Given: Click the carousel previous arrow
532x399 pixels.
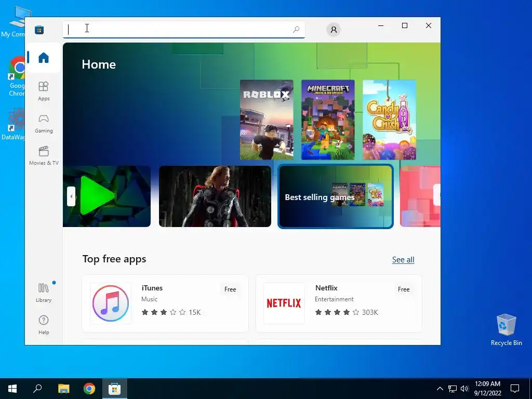Looking at the screenshot, I should [x=71, y=196].
